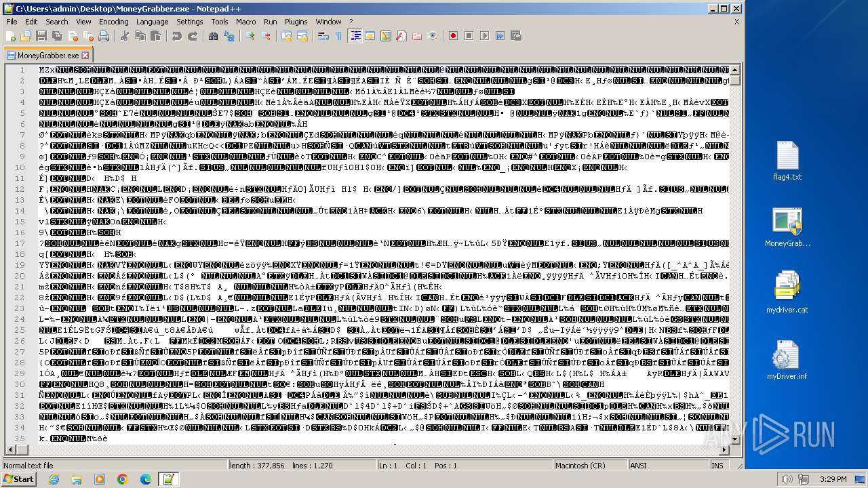Image resolution: width=868 pixels, height=488 pixels.
Task: Click the Zoom In toolbar icon
Action: (x=250, y=36)
